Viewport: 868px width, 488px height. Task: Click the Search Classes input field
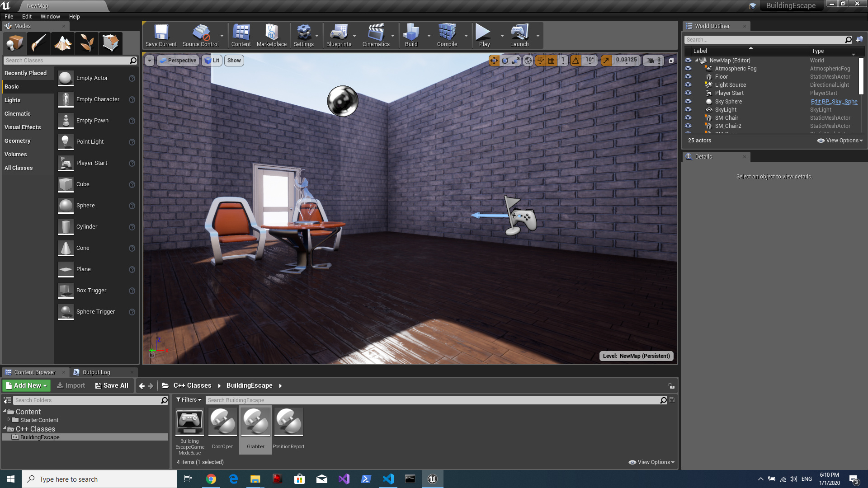(70, 61)
